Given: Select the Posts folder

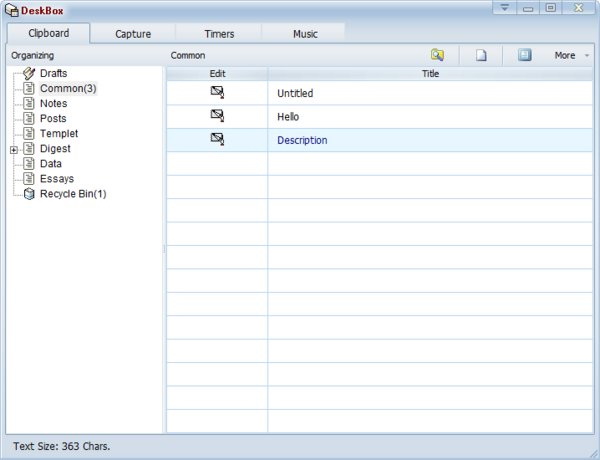Looking at the screenshot, I should point(53,119).
